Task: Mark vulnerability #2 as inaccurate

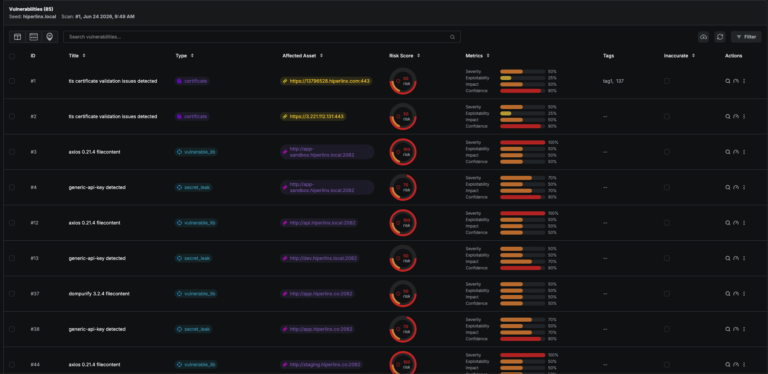Action: point(667,117)
